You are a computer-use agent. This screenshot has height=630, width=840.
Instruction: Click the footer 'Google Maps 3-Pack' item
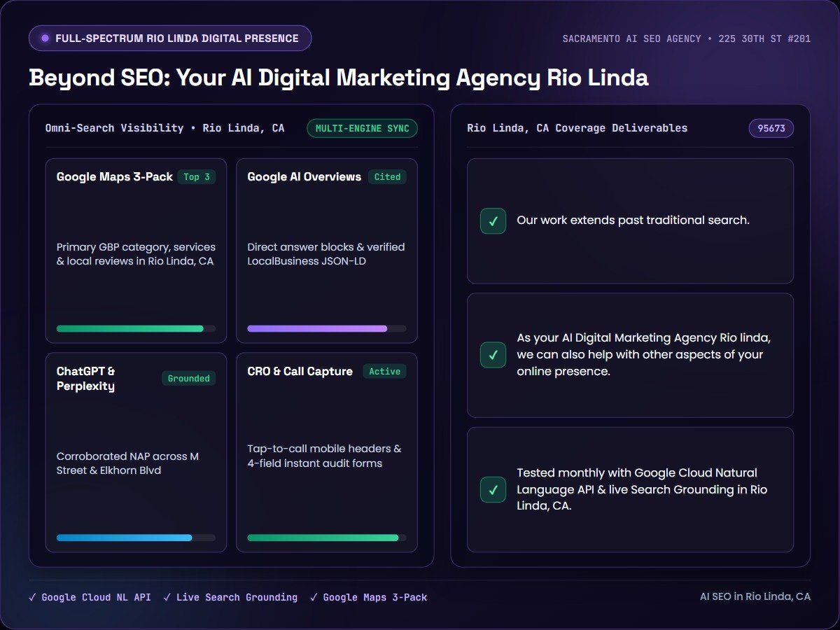[368, 597]
